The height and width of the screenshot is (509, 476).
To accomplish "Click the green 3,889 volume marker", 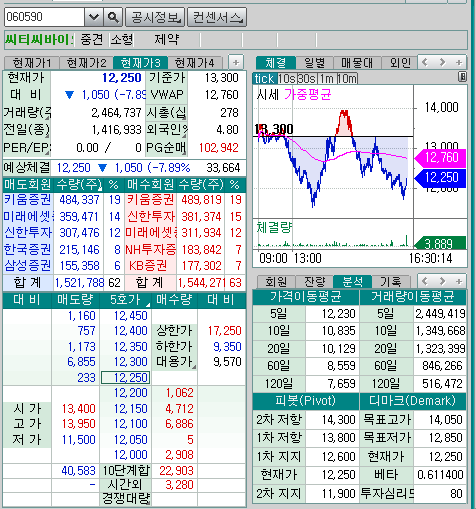I will point(441,243).
